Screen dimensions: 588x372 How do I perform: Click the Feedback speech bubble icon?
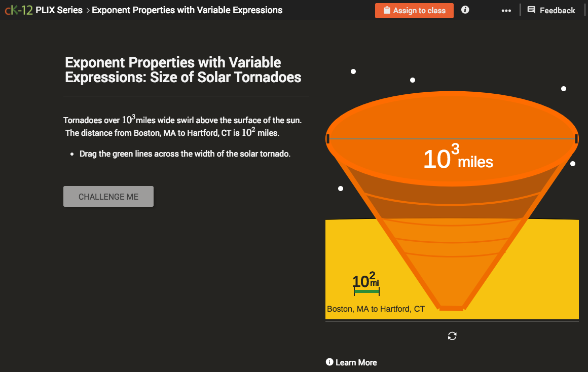click(532, 10)
